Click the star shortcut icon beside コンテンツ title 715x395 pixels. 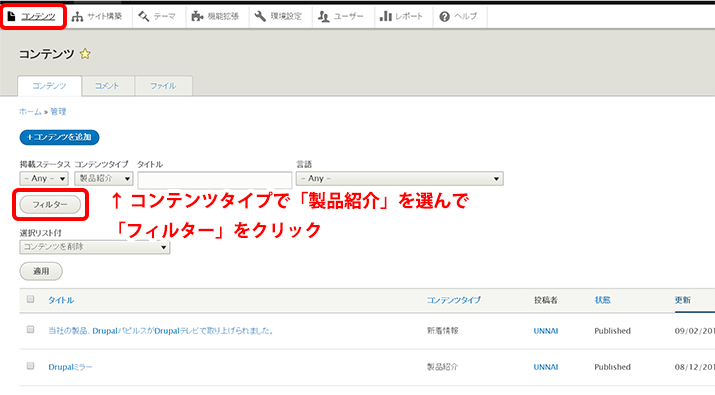pos(85,54)
